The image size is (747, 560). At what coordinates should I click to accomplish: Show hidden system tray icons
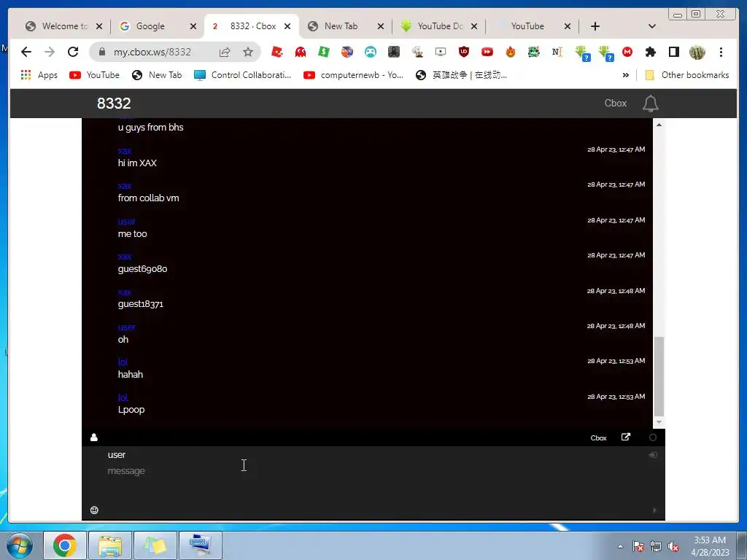coord(620,546)
